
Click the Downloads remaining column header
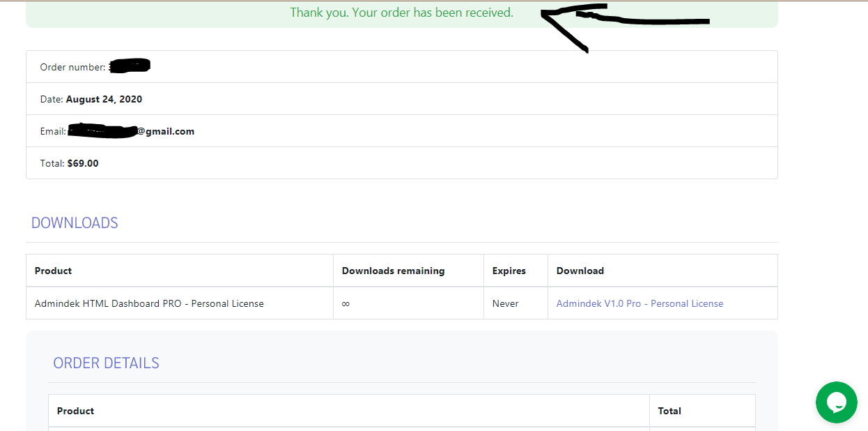(393, 271)
